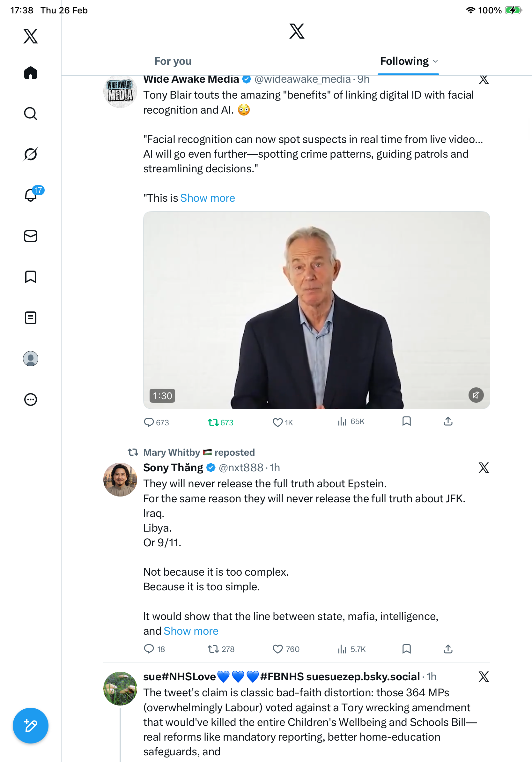Open Notifications bell with 17 badge

(x=31, y=194)
